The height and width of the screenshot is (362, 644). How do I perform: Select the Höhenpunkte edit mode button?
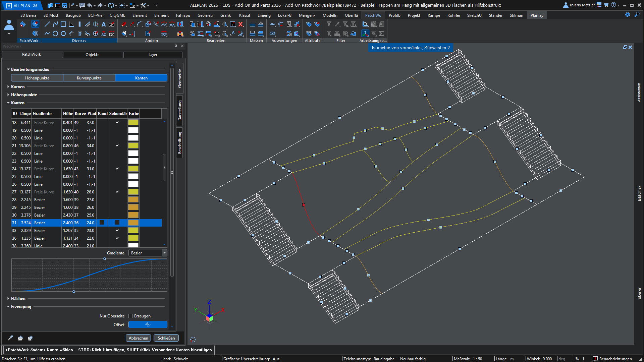coord(37,78)
